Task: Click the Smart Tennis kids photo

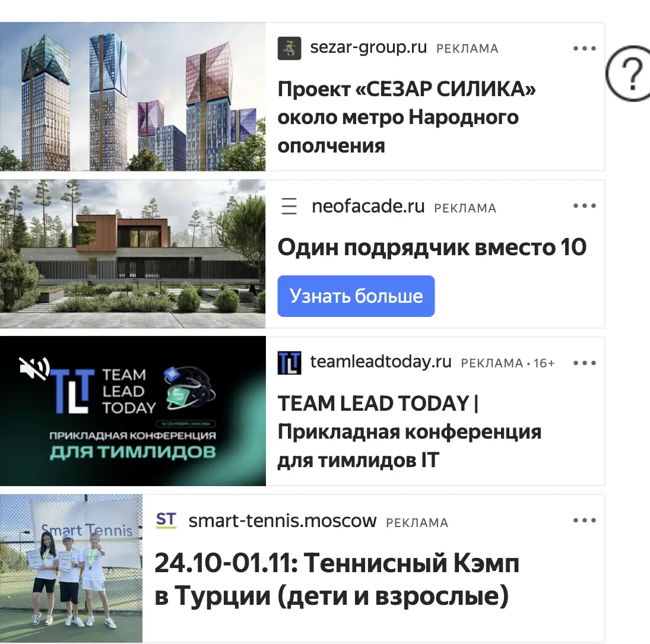Action: 71,568
